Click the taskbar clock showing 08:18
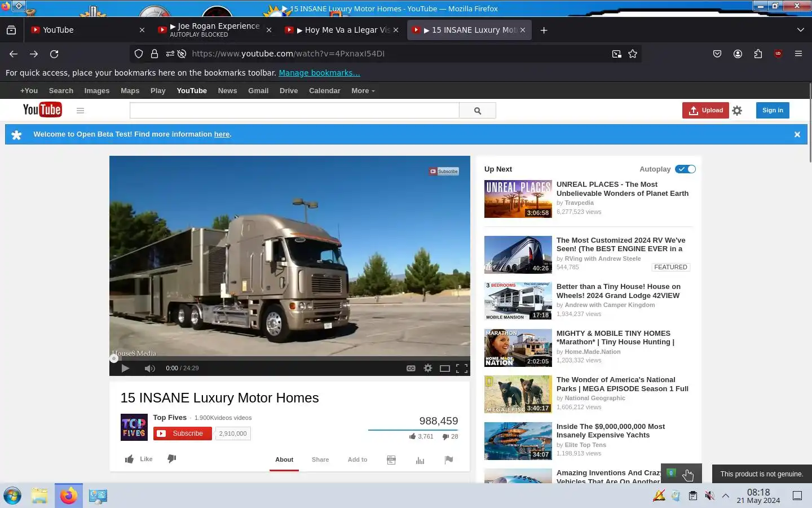 758,496
